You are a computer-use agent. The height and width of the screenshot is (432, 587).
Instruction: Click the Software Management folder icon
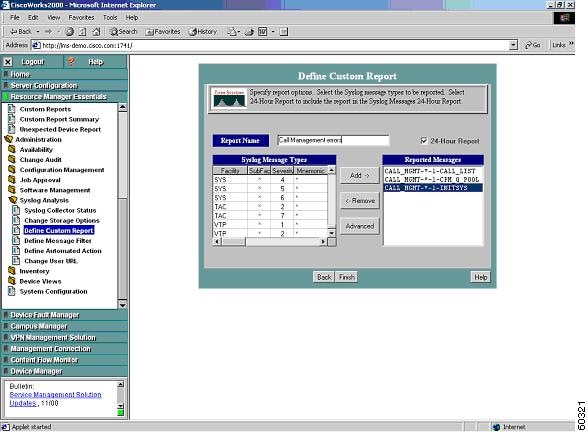[x=12, y=190]
